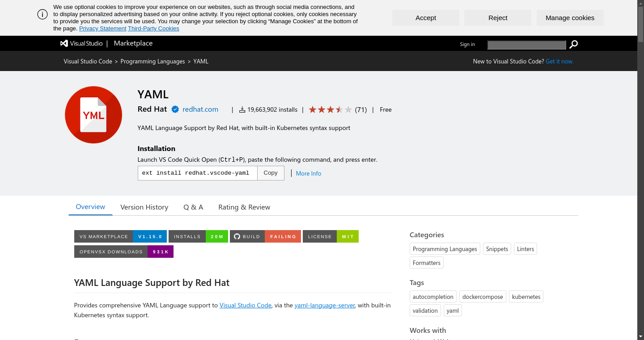This screenshot has height=340, width=644.
Task: Click the dockercompose tag
Action: pyautogui.click(x=483, y=297)
